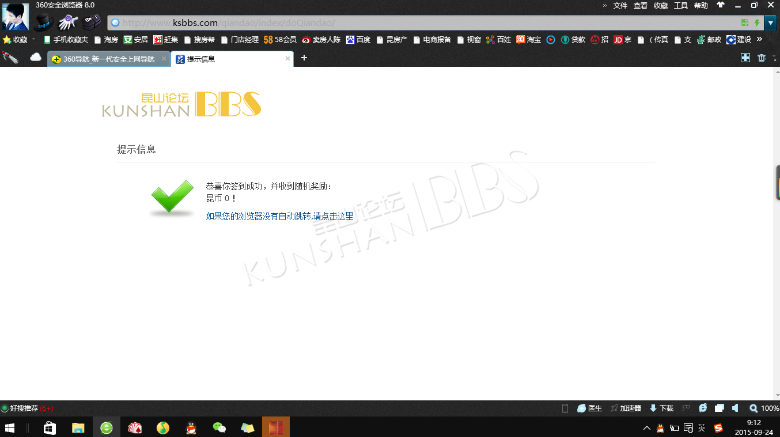Open the JD bookmark

click(622, 40)
